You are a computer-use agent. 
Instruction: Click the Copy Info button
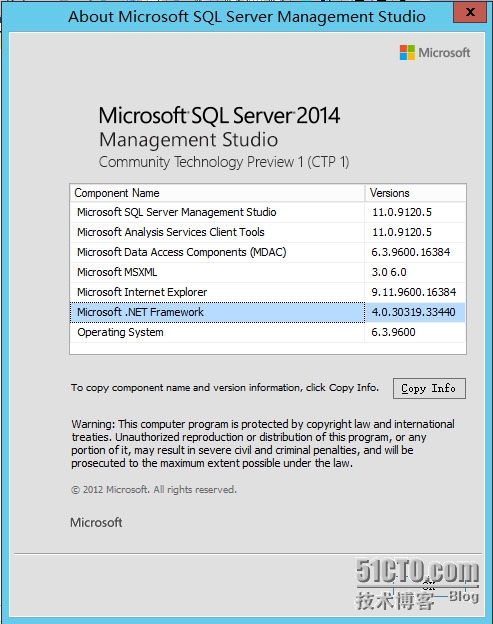(x=429, y=388)
